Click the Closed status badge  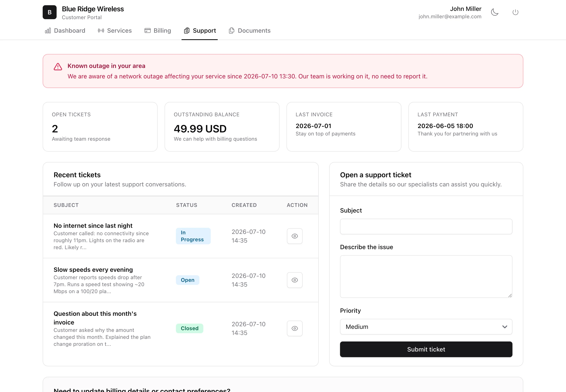click(189, 328)
